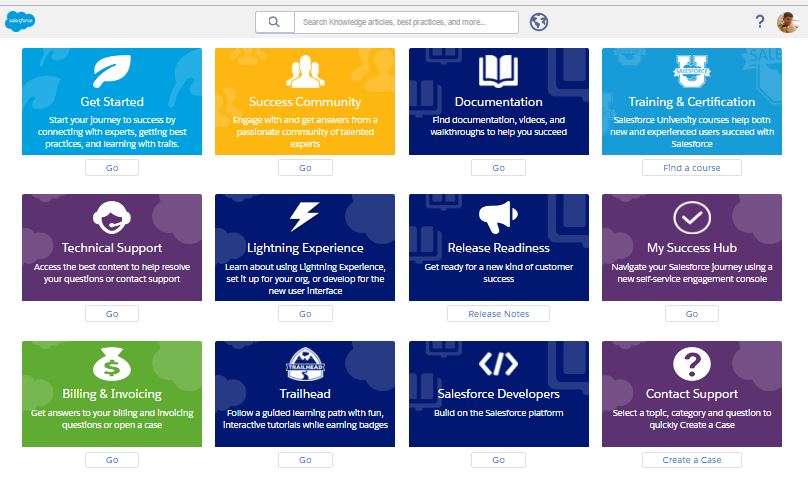Click 'Learn about using Lightning Experience' description

click(x=305, y=278)
